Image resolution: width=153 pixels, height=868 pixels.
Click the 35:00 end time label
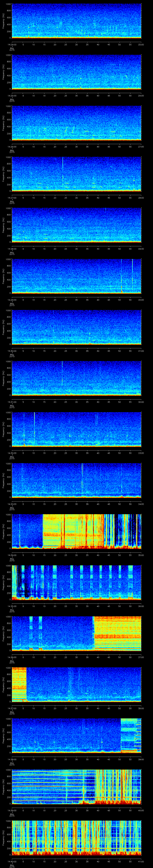pos(141,555)
